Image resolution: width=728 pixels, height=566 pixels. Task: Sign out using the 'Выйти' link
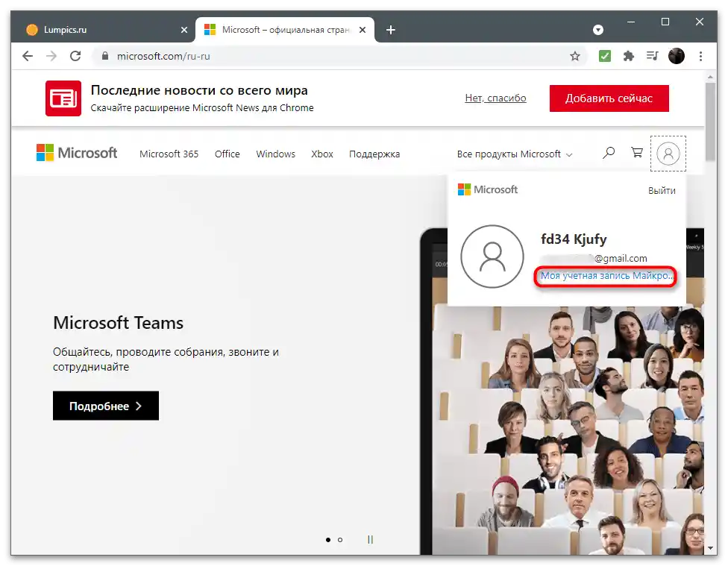point(662,190)
